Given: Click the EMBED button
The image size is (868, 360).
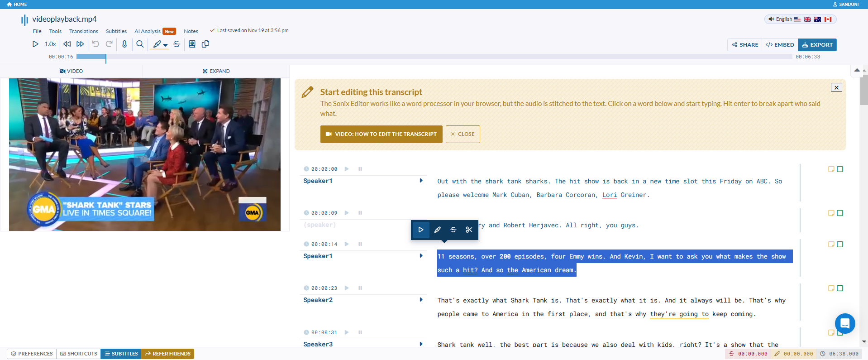Looking at the screenshot, I should tap(780, 45).
